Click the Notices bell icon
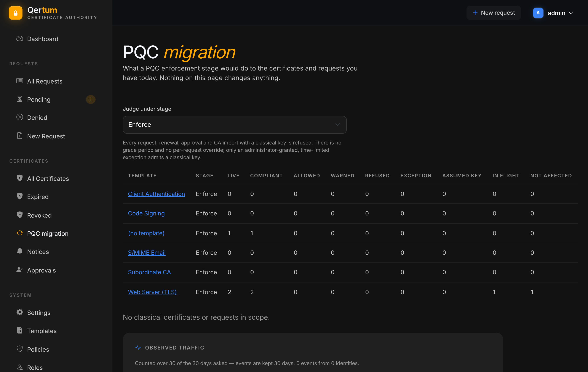The width and height of the screenshot is (588, 372). coord(19,251)
